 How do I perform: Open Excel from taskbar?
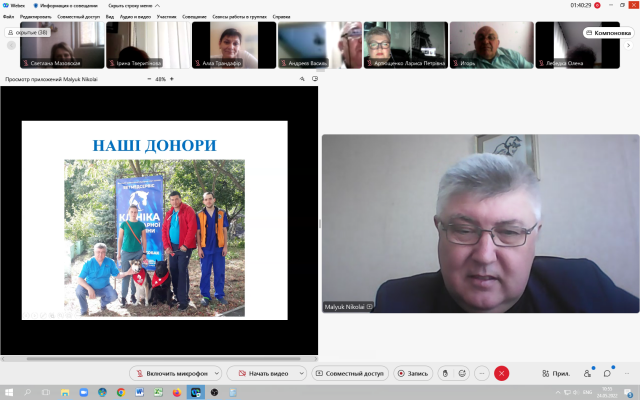pyautogui.click(x=158, y=392)
